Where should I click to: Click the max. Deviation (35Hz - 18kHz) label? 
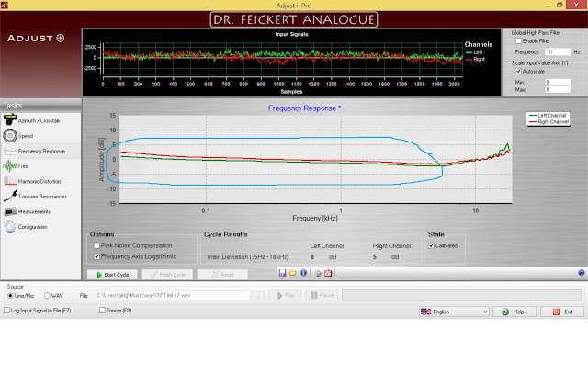248,257
